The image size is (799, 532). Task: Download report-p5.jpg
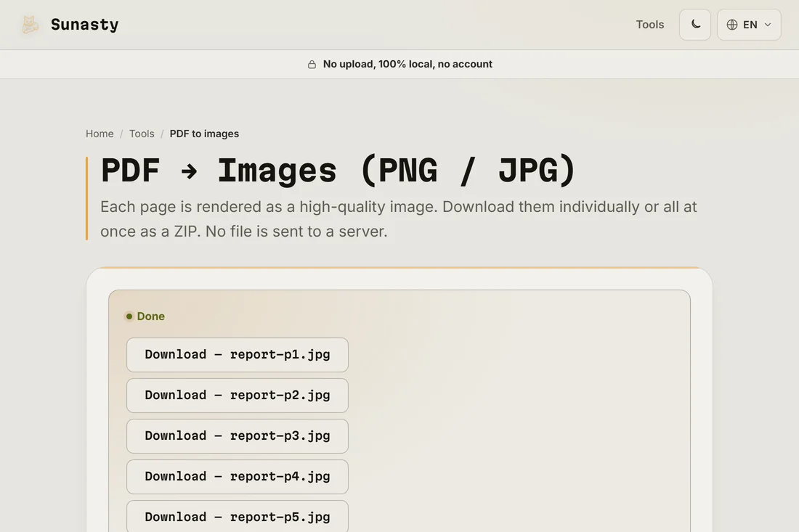click(x=238, y=517)
